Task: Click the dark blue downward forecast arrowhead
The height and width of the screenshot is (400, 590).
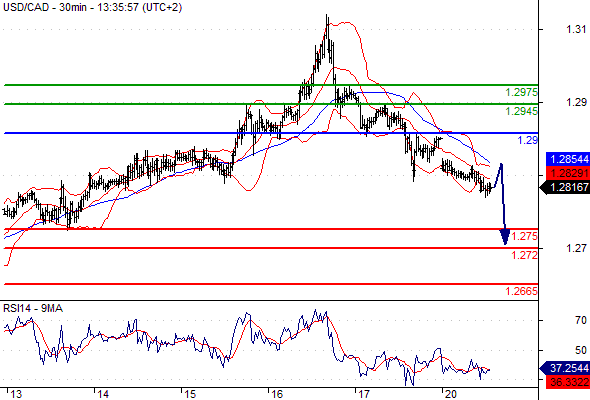Action: (x=505, y=237)
